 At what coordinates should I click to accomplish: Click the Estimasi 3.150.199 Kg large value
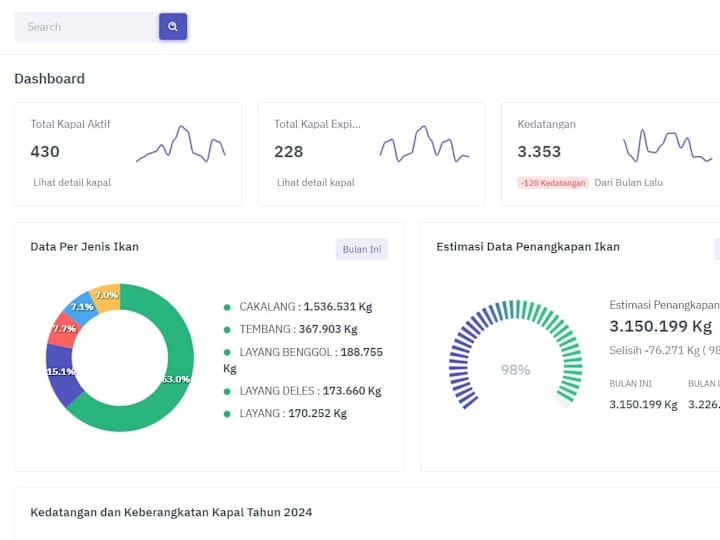(x=661, y=326)
